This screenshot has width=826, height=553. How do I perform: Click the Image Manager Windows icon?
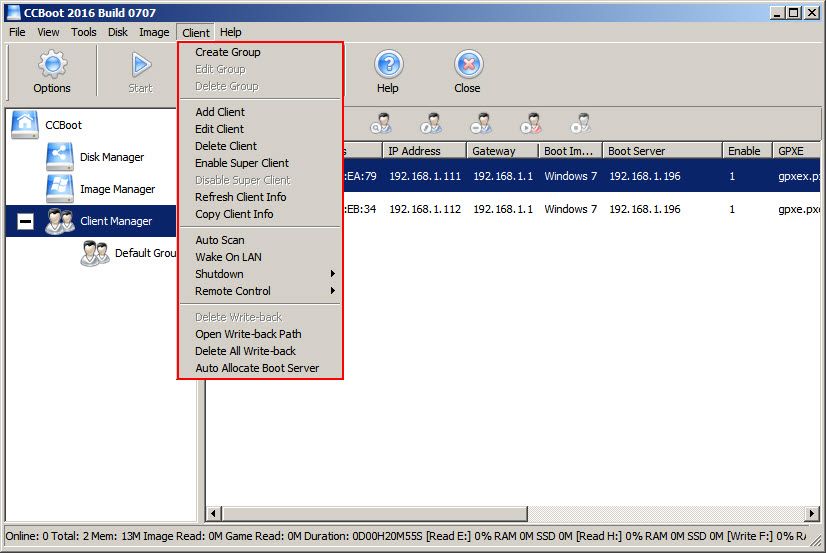coord(60,189)
